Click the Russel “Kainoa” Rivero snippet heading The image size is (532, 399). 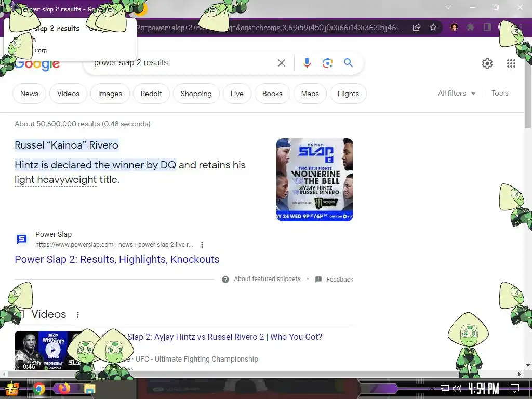66,145
